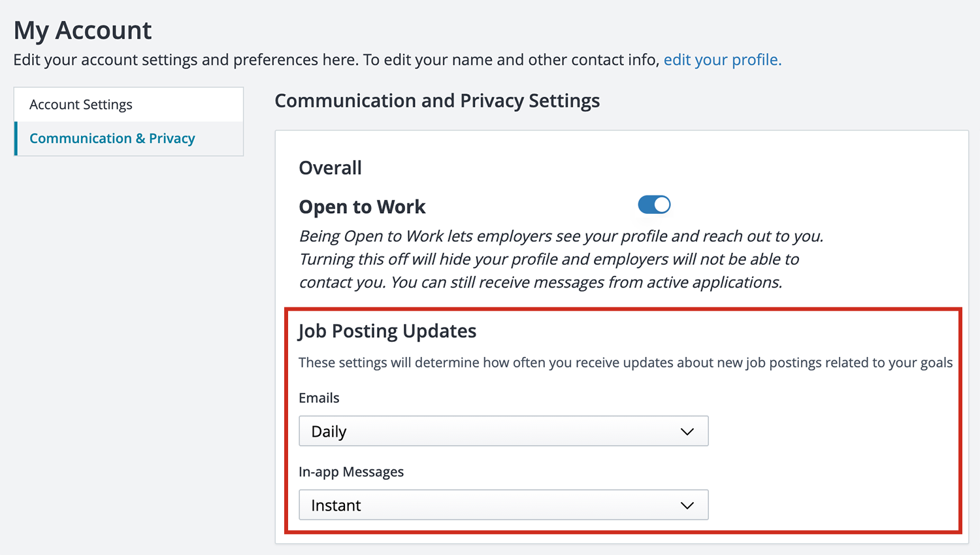The width and height of the screenshot is (980, 555).
Task: Click the Job Posting Updates section title
Action: click(387, 331)
